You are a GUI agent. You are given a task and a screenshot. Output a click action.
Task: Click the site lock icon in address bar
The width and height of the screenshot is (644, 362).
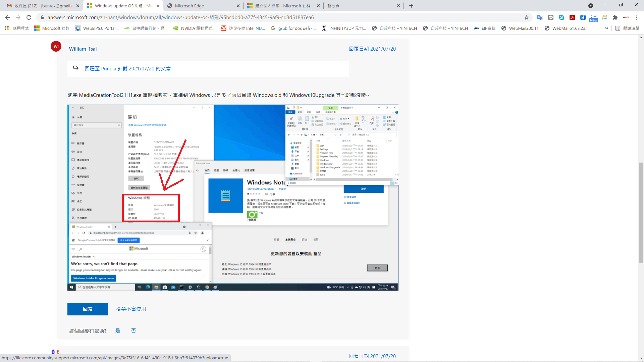[42, 17]
